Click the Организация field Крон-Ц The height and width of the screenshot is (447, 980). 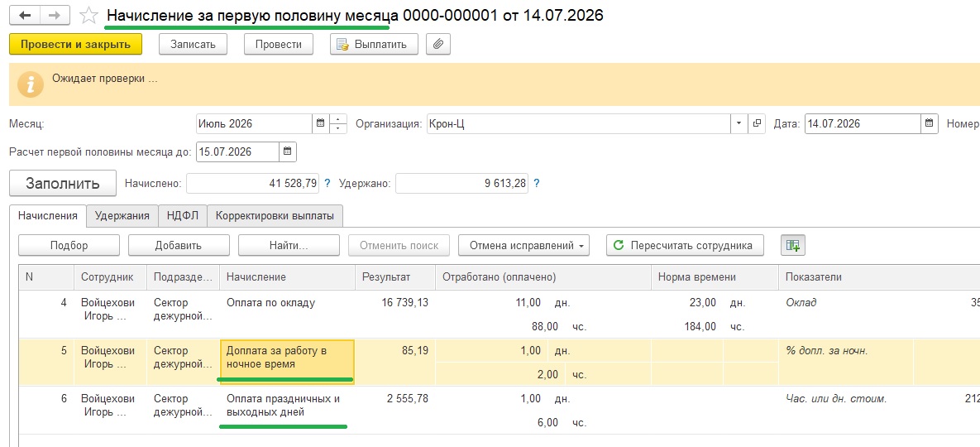pyautogui.click(x=579, y=124)
